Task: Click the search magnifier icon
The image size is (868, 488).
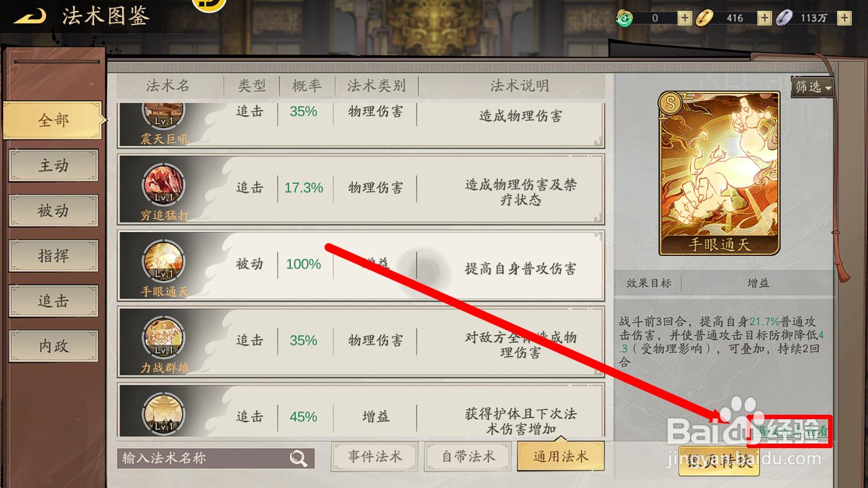Action: tap(298, 458)
